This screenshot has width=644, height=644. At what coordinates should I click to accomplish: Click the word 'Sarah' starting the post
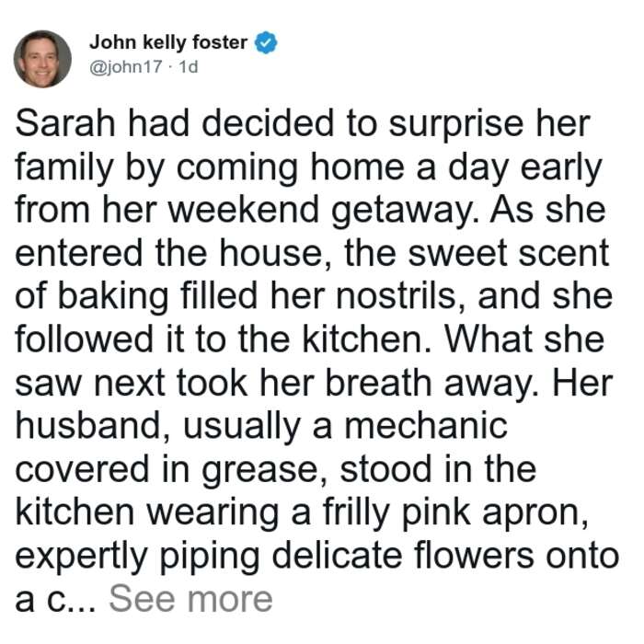tap(65, 123)
